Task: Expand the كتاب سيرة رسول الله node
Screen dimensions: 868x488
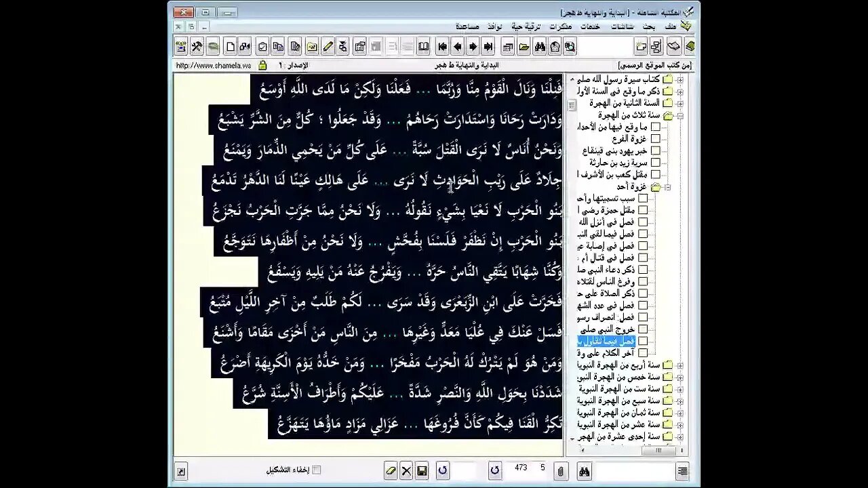Action: [680, 79]
